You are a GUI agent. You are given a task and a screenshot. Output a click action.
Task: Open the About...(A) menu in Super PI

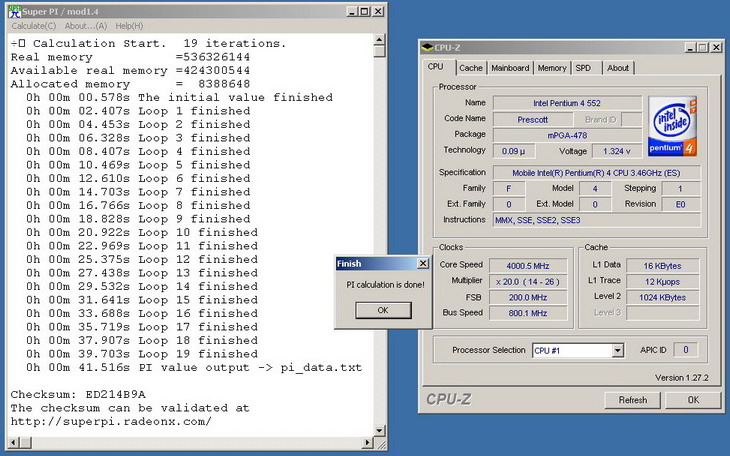pos(86,26)
